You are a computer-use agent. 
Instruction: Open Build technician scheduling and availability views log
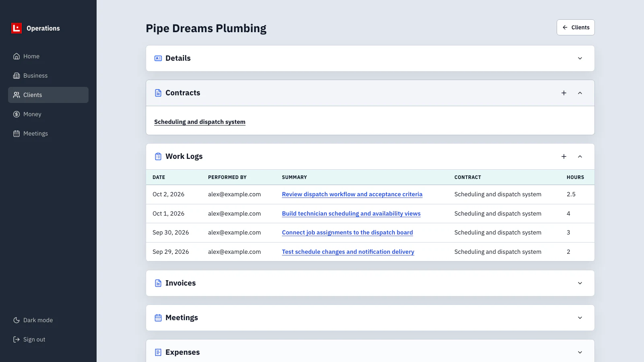coord(351,214)
